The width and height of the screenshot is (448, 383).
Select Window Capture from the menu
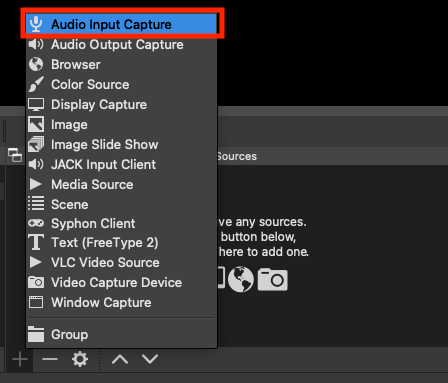122,302
